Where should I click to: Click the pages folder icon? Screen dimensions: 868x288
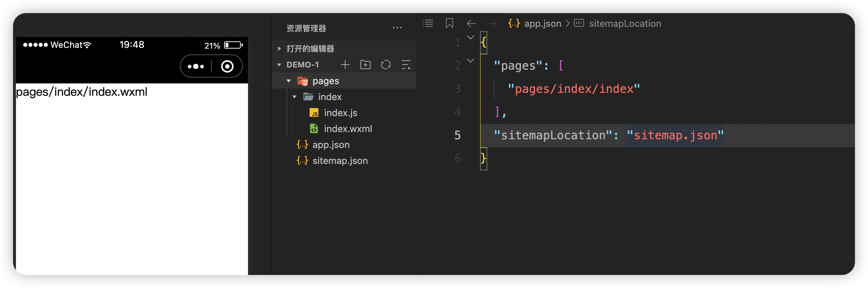coord(302,81)
